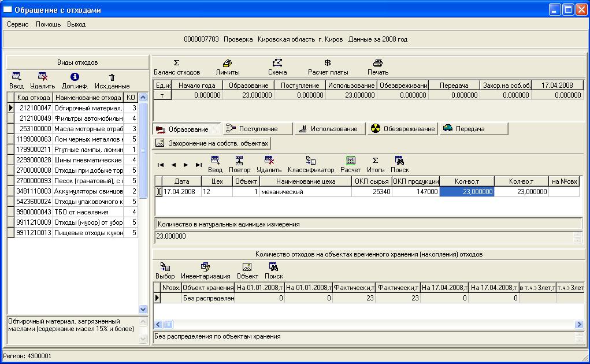Select waste row Ртутные лампы
The width and height of the screenshot is (590, 364).
click(87, 149)
